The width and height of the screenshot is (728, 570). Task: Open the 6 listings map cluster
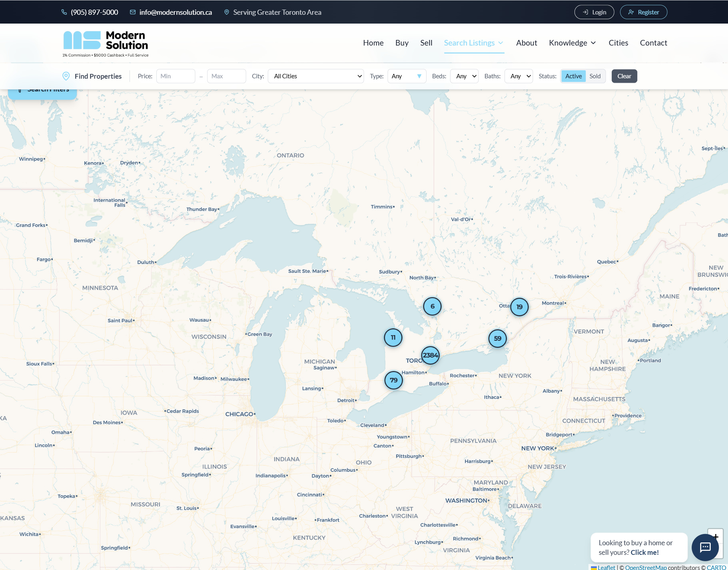pos(433,306)
